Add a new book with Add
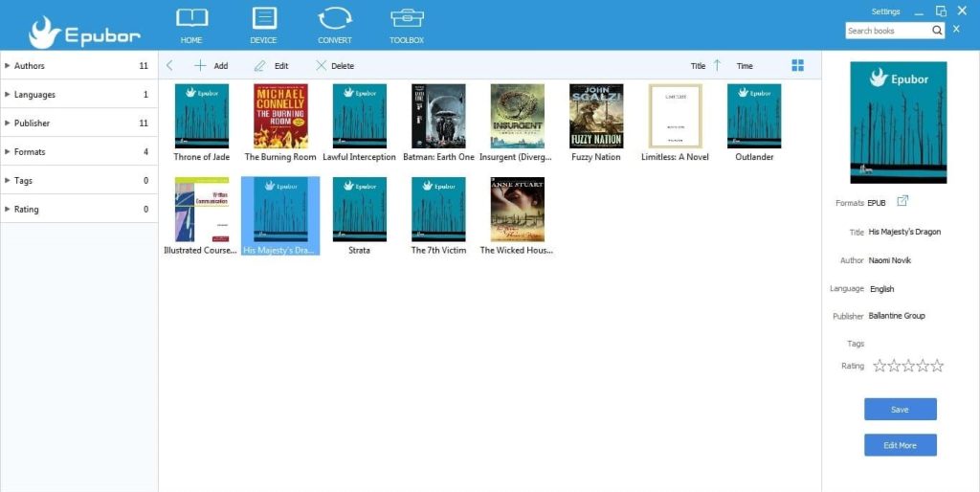This screenshot has height=492, width=980. [212, 66]
